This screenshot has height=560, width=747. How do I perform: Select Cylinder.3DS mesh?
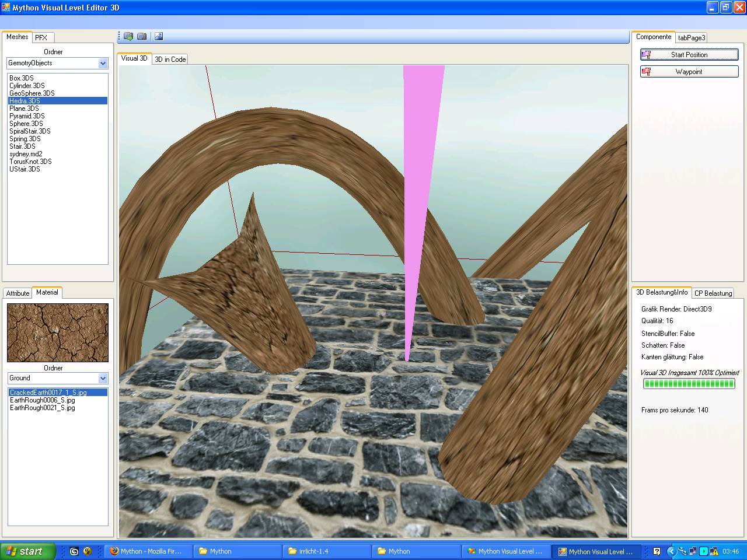57,86
